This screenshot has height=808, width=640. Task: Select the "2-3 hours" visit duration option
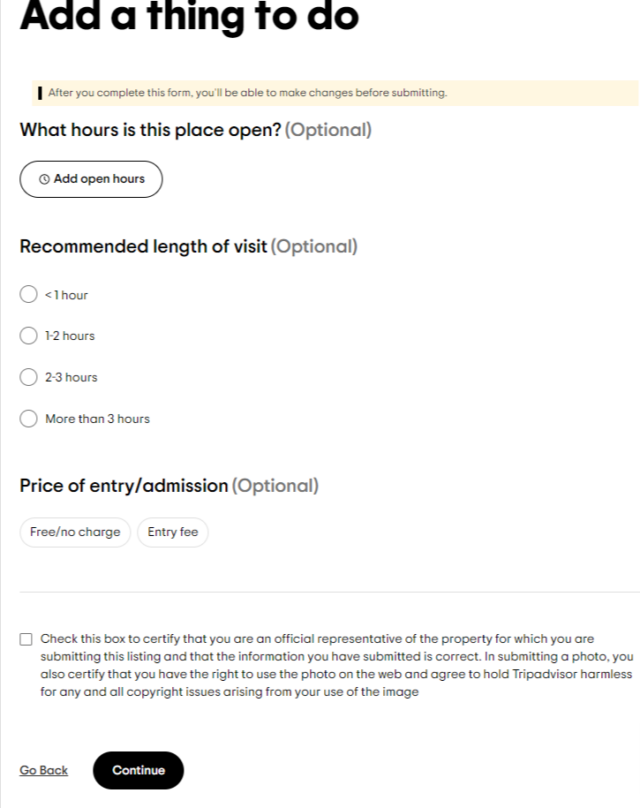(28, 377)
